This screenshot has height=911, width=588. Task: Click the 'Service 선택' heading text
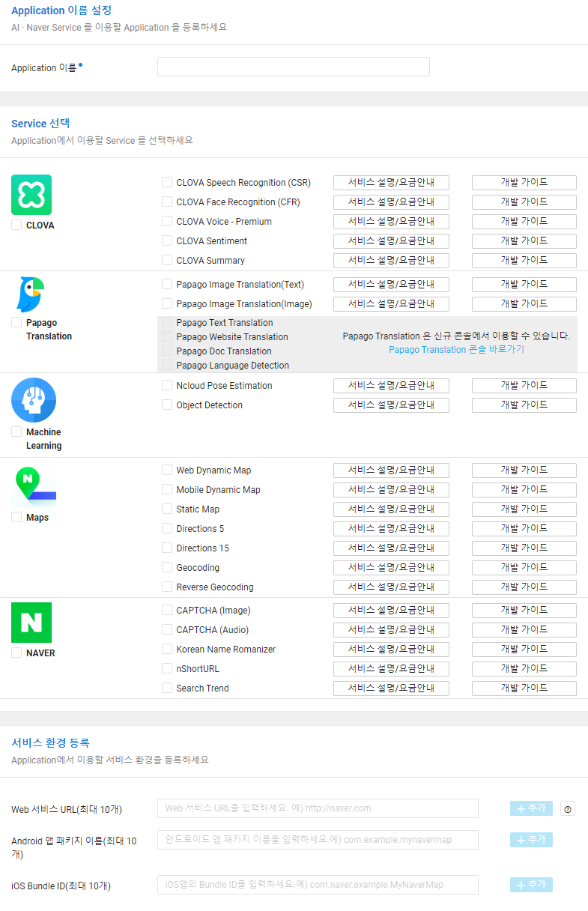40,124
